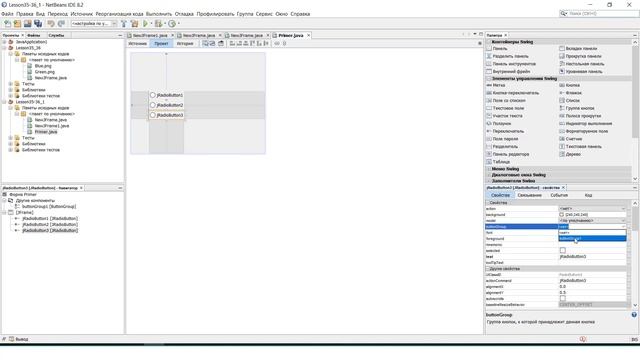Select jRadioButton1 on the design form
The height and width of the screenshot is (360, 640).
[x=166, y=95]
